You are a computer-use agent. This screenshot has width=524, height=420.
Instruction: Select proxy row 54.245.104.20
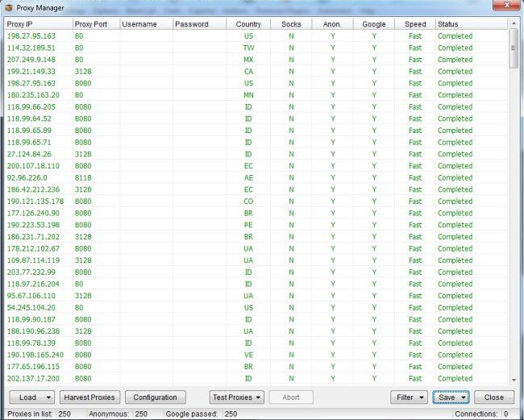[256, 308]
